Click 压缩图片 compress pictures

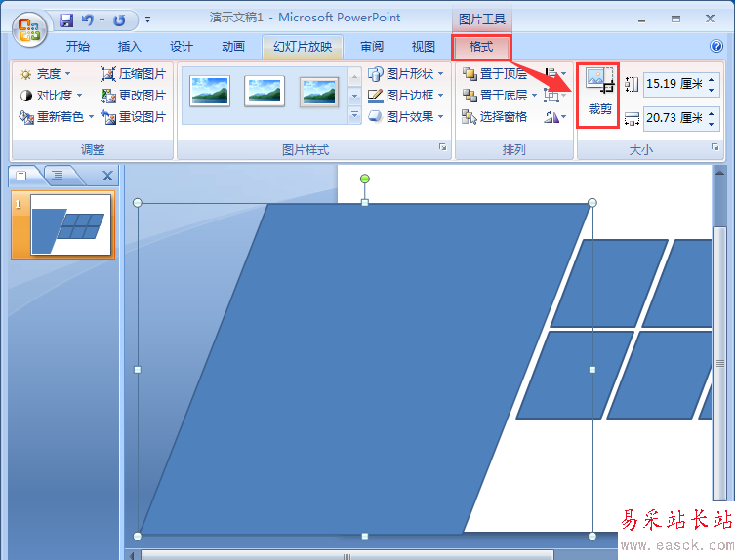click(134, 74)
